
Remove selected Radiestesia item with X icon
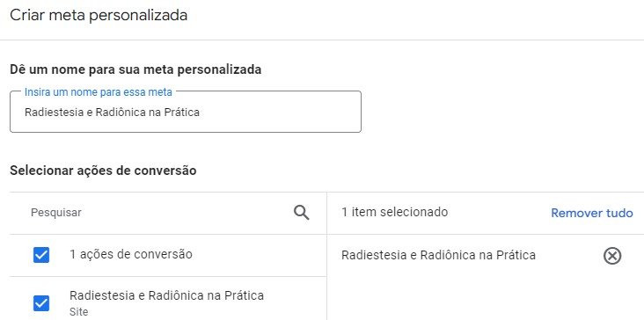point(612,256)
